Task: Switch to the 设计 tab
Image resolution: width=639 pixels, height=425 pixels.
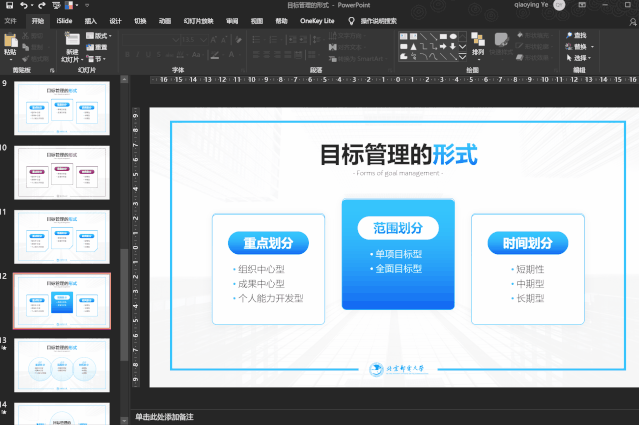Action: coord(115,21)
